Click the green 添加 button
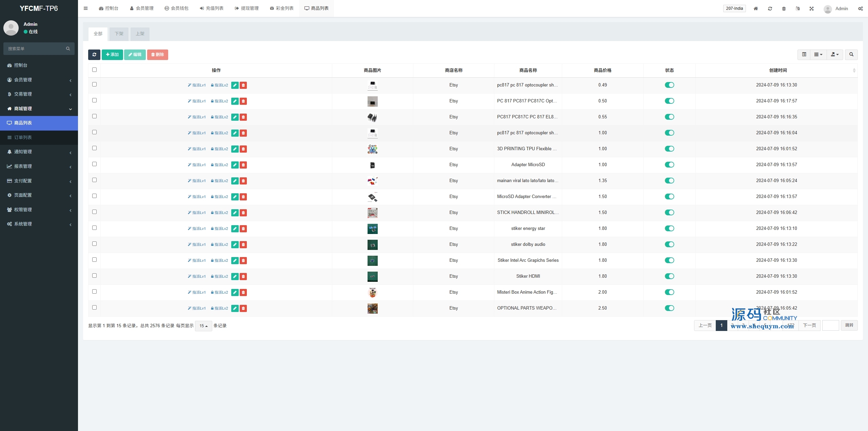The height and width of the screenshot is (431, 868). click(x=112, y=55)
